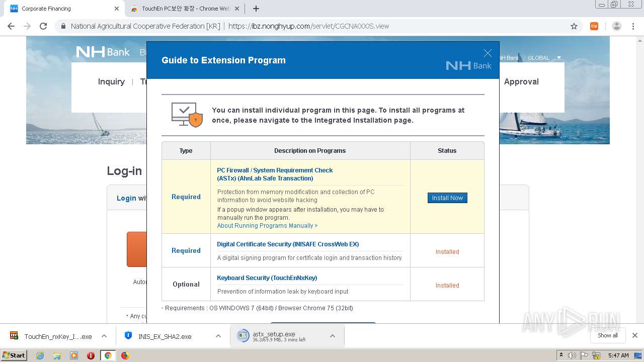The width and height of the screenshot is (644, 362).
Task: Click Keyboard Security (TouchEnNxKey) title
Action: click(x=267, y=278)
